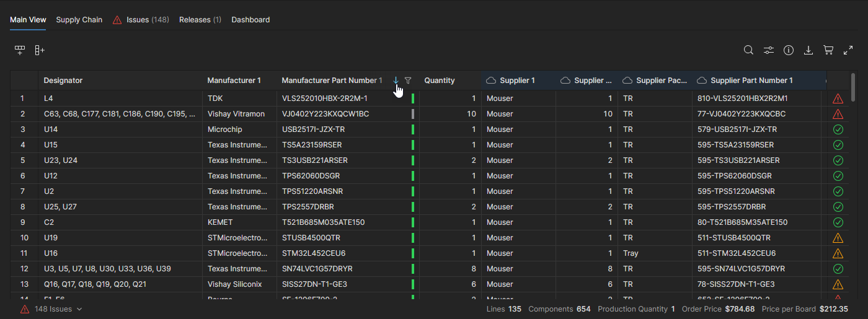Screen dimensions: 868x319
Task: Open the information circle icon
Action: 789,50
